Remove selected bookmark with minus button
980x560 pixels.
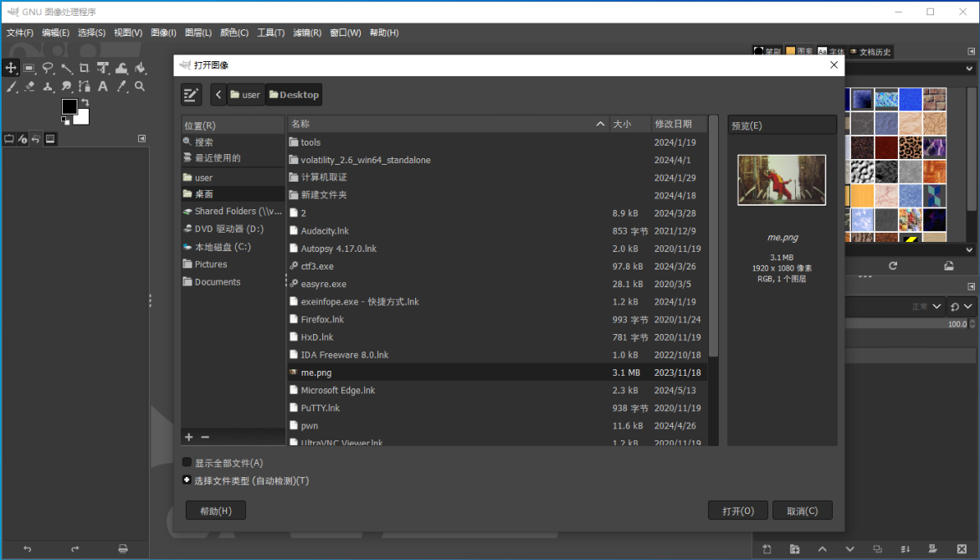(x=205, y=437)
